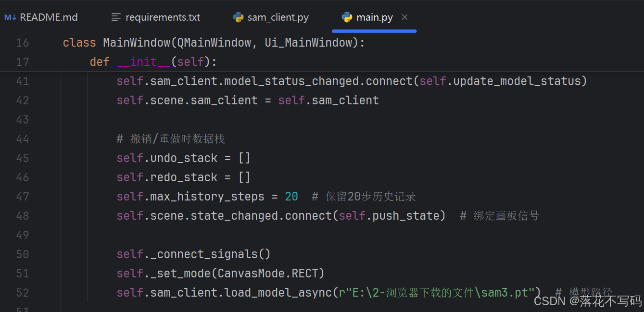The image size is (644, 312).
Task: Click line number 42 in the gutter
Action: click(23, 100)
